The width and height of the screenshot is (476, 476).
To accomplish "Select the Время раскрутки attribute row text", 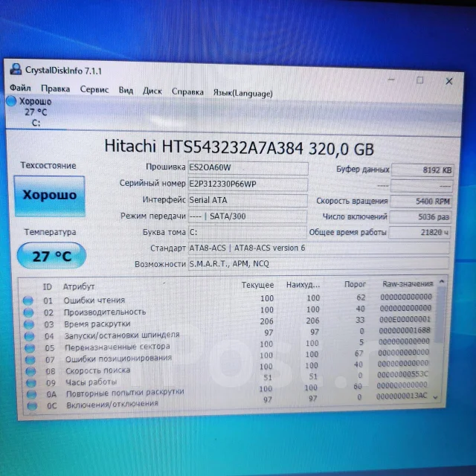I will click(97, 324).
